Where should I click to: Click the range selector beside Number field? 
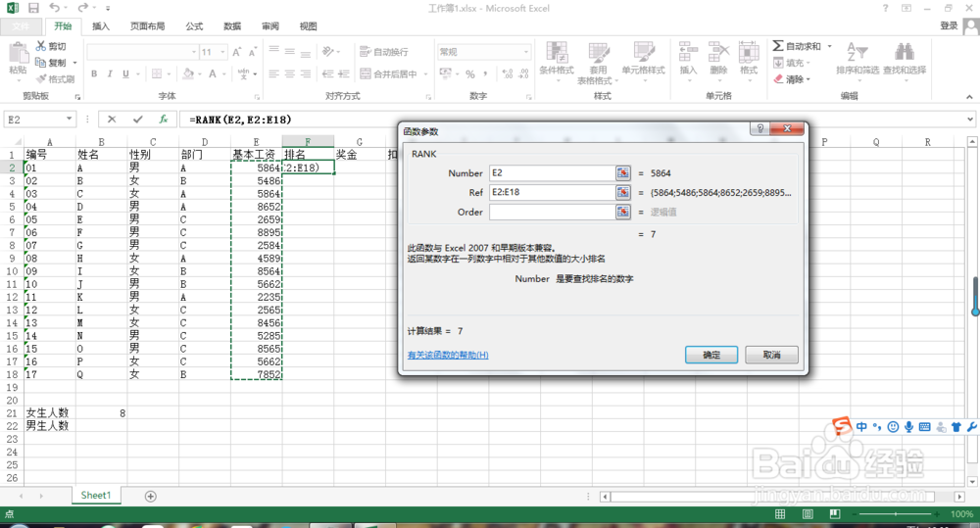(623, 173)
